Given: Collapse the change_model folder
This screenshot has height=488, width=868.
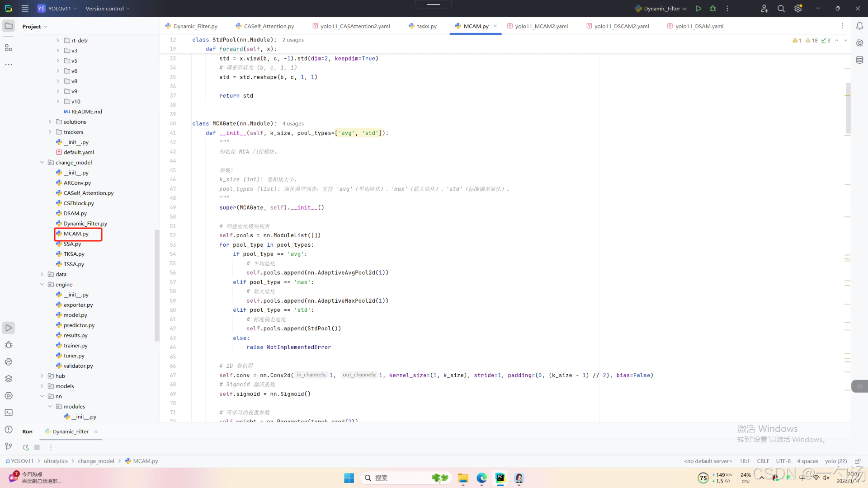Looking at the screenshot, I should coord(42,163).
